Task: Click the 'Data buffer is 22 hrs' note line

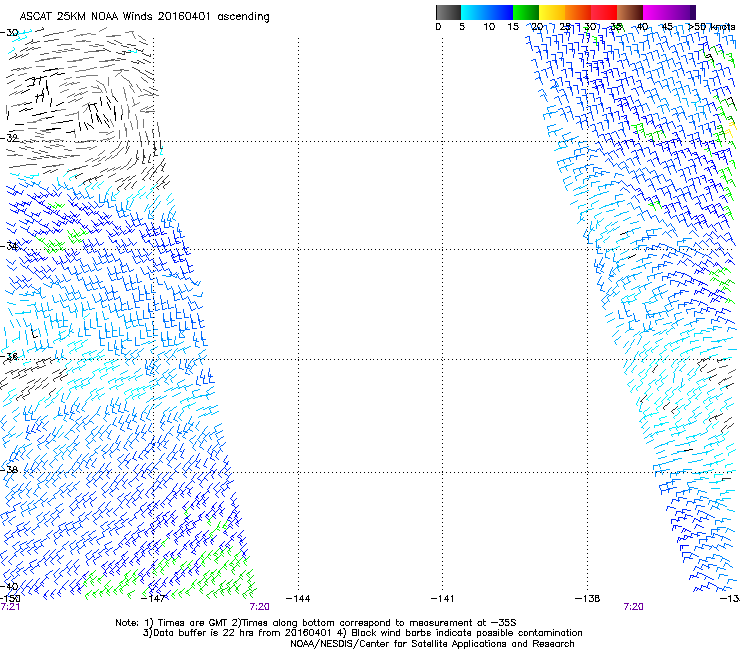Action: [362, 633]
